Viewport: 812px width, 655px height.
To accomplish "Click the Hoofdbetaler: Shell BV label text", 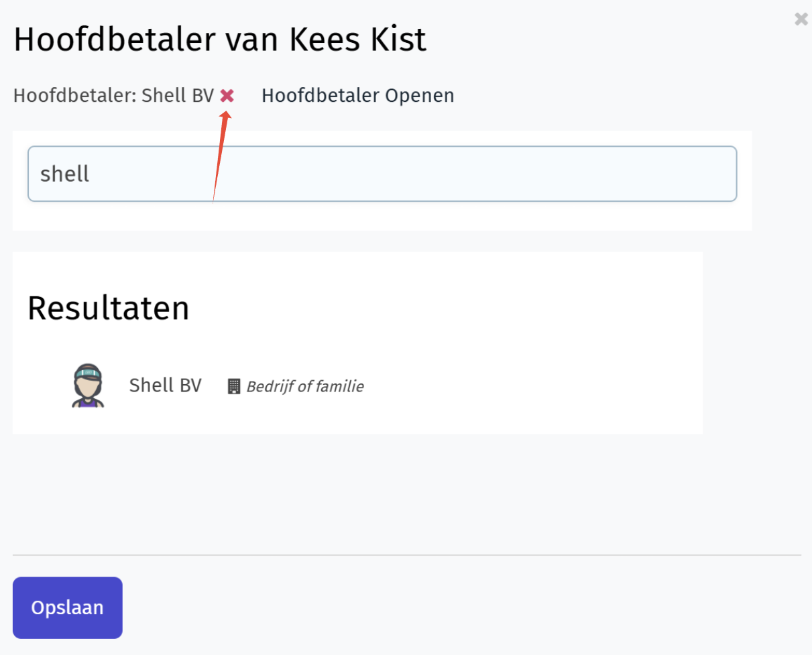I will pos(113,96).
